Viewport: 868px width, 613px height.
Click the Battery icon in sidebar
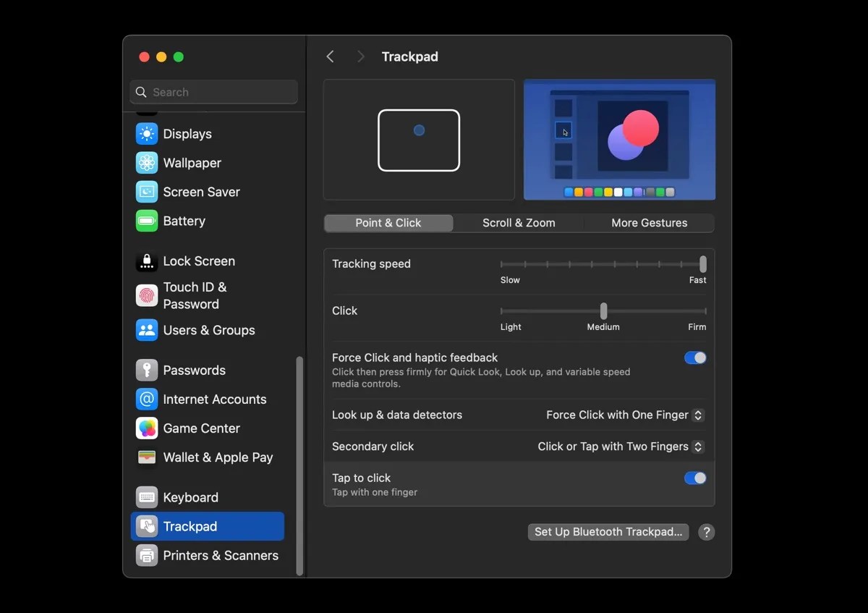146,221
